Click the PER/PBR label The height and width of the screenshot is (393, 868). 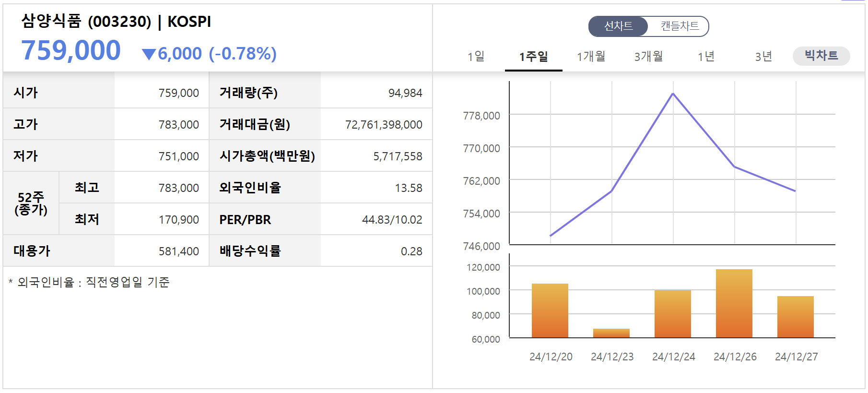click(x=245, y=220)
